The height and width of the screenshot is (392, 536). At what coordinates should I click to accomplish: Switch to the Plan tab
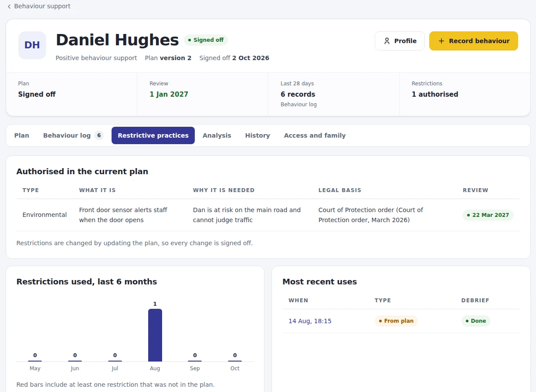pos(22,135)
